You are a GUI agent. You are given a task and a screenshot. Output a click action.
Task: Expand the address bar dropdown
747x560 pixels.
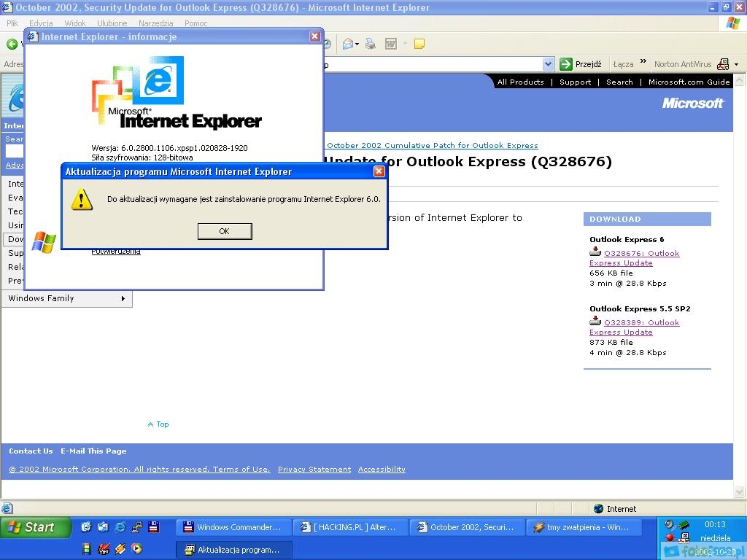pos(548,64)
